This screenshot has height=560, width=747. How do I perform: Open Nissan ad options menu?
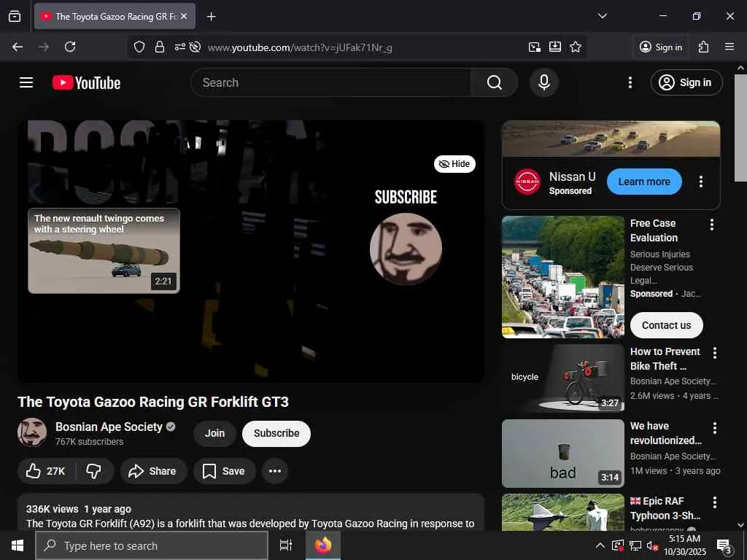click(x=701, y=182)
